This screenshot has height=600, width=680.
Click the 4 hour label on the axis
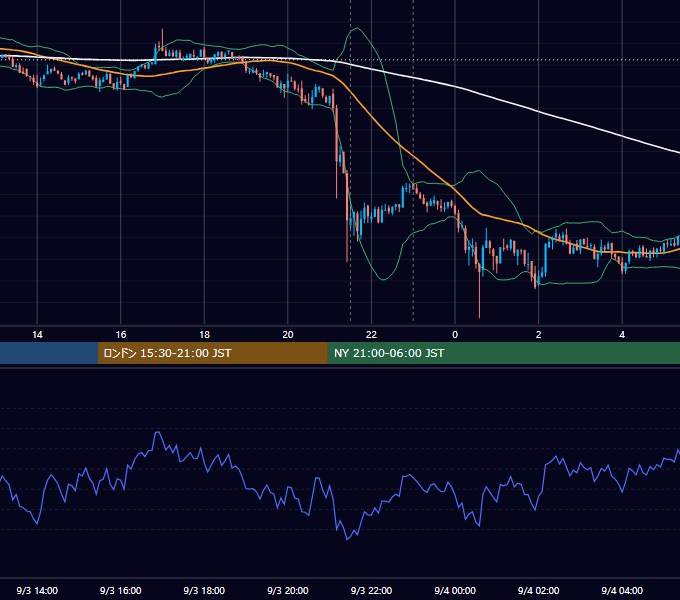coord(622,335)
